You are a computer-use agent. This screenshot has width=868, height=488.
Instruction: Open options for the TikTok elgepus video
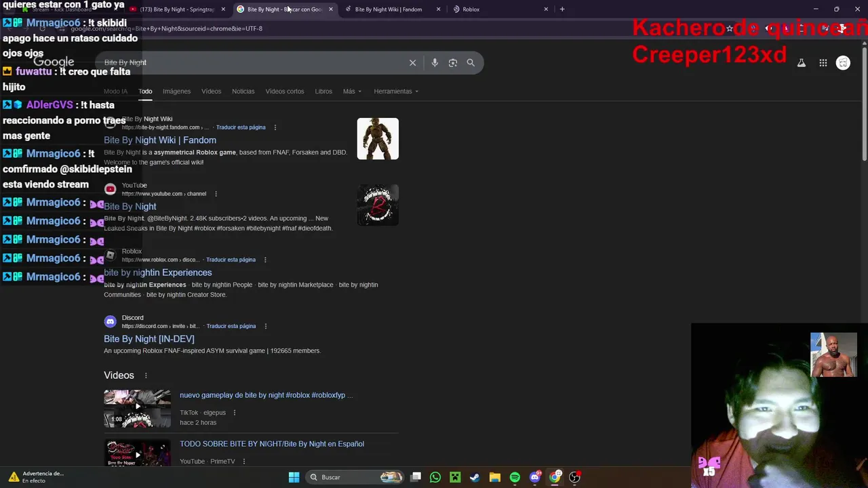pyautogui.click(x=235, y=413)
